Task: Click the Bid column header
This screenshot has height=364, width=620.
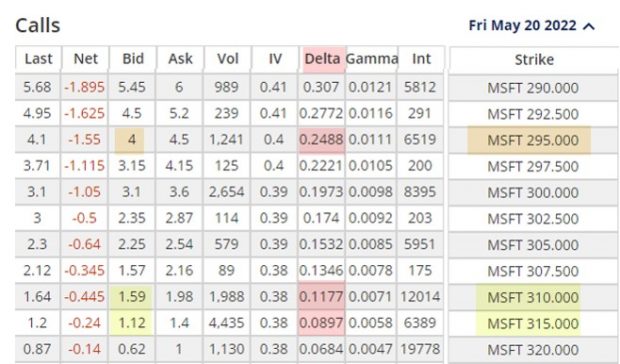Action: pyautogui.click(x=133, y=59)
